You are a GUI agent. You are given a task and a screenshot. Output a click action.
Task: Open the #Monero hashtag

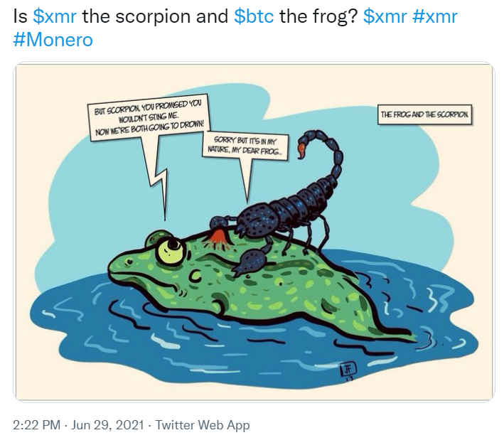53,40
